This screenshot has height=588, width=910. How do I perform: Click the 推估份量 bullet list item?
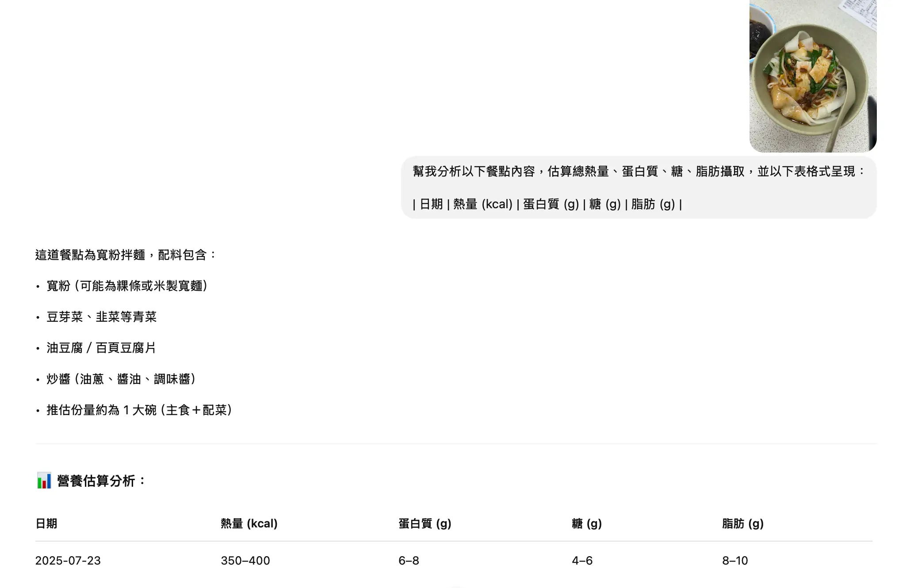click(140, 410)
